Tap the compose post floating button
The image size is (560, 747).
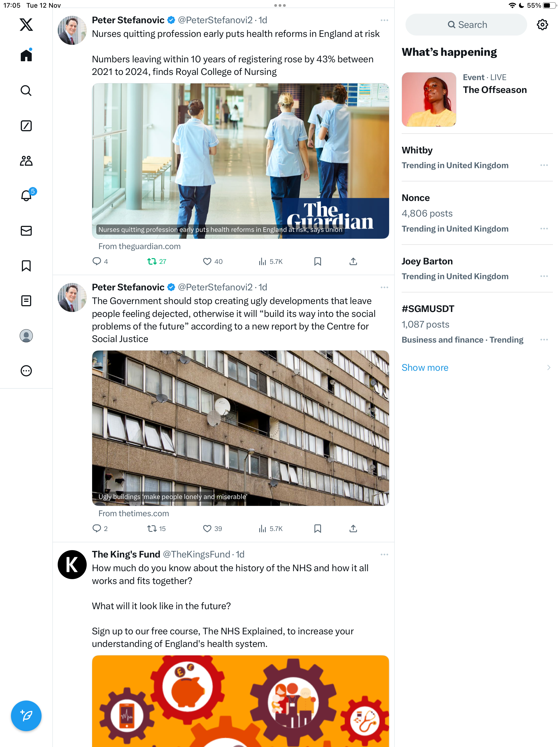(x=26, y=716)
